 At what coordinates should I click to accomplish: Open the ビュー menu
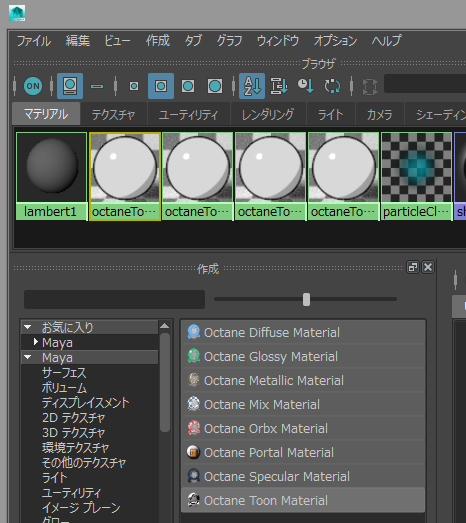[117, 41]
